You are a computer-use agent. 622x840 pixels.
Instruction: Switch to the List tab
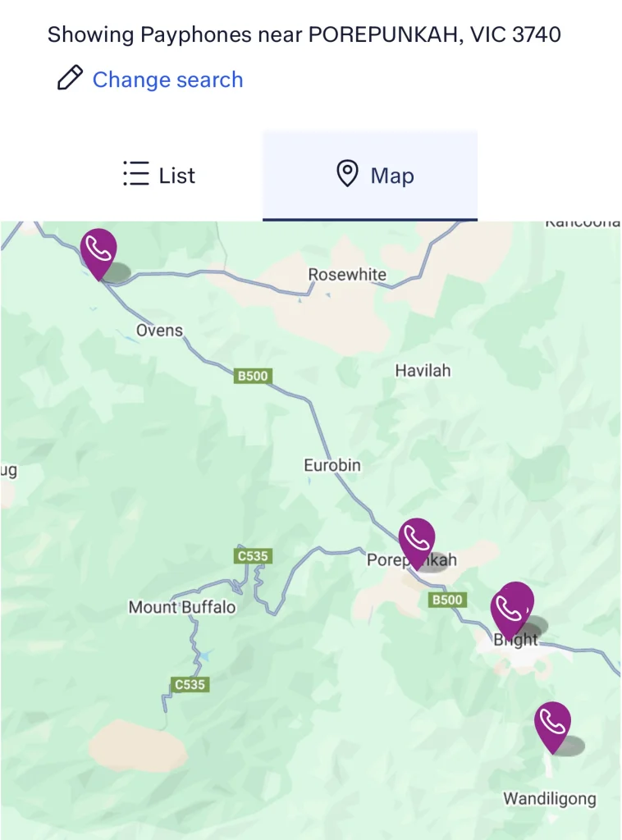coord(159,175)
